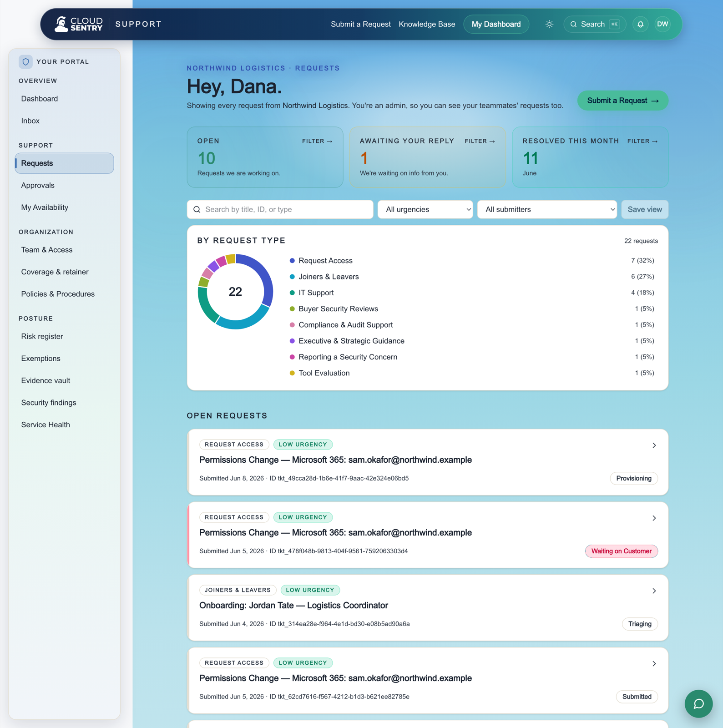Screen dimensions: 723x728
Task: Open notifications bell
Action: tap(640, 24)
